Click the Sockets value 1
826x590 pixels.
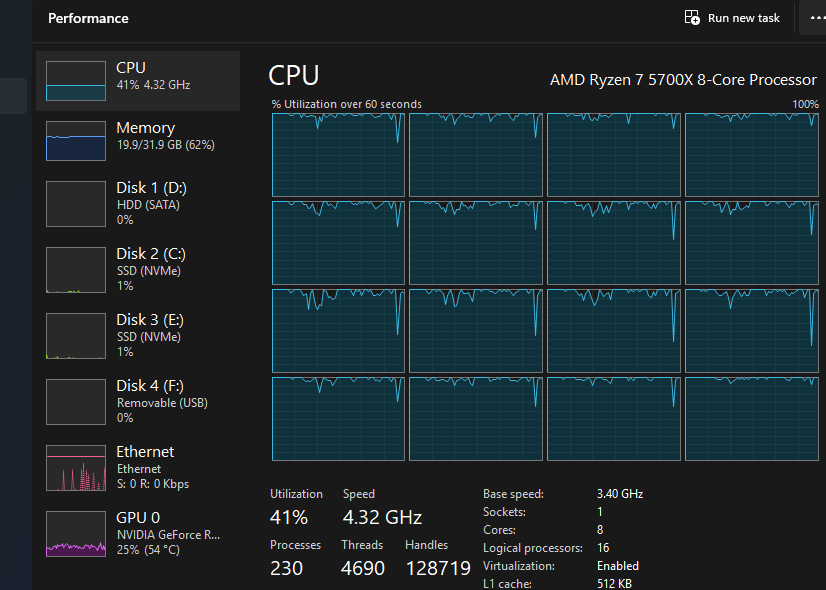click(599, 512)
